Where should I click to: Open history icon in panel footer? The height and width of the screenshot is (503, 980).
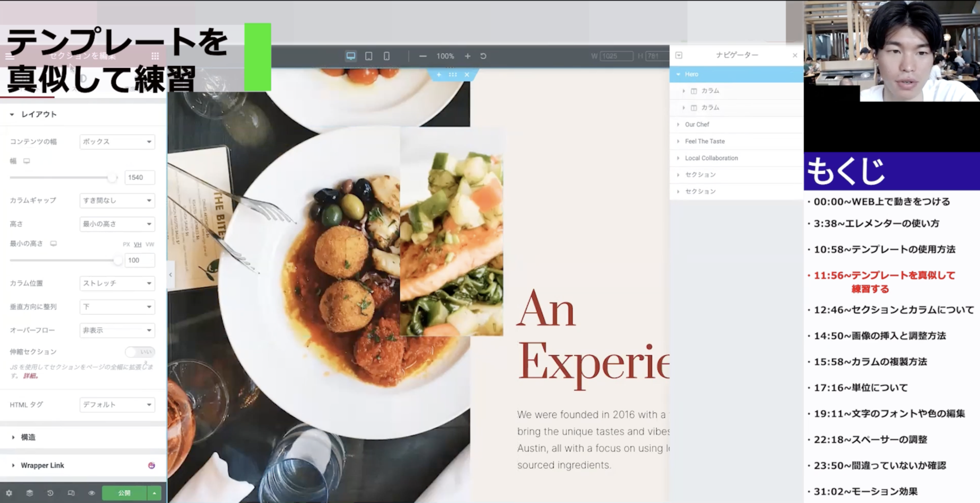pyautogui.click(x=50, y=493)
